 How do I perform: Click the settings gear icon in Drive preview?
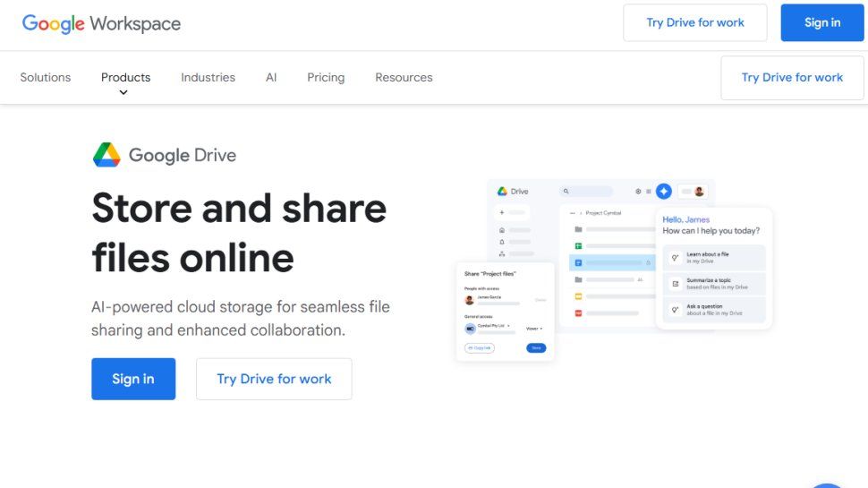tap(638, 192)
